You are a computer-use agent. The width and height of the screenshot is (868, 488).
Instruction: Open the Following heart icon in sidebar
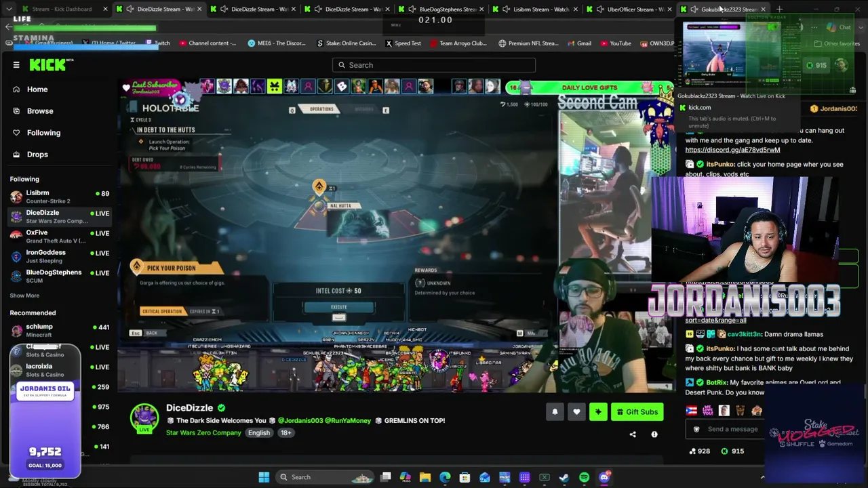point(16,133)
